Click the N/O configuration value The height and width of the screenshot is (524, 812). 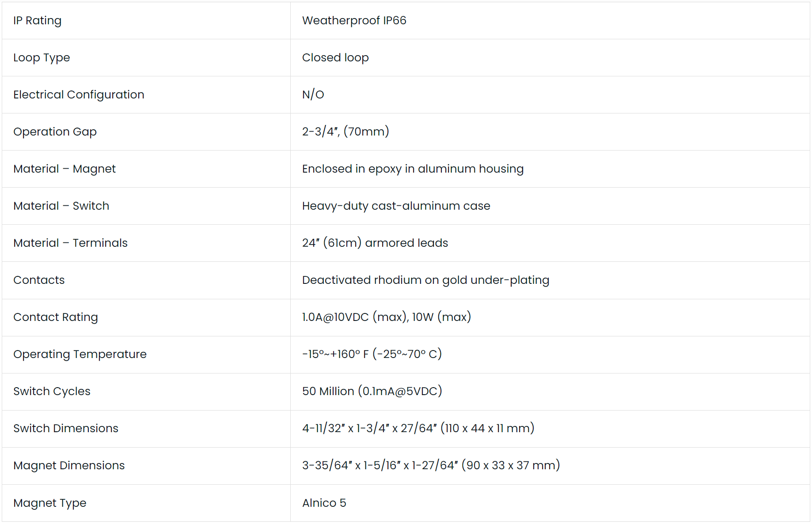click(313, 95)
